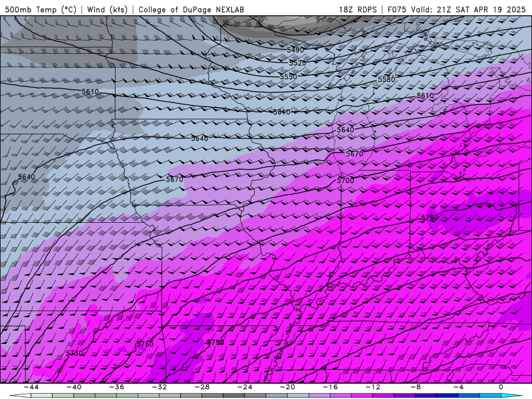Image resolution: width=532 pixels, height=399 pixels.
Task: Click the -28 colorbar tick label
Action: (x=202, y=387)
